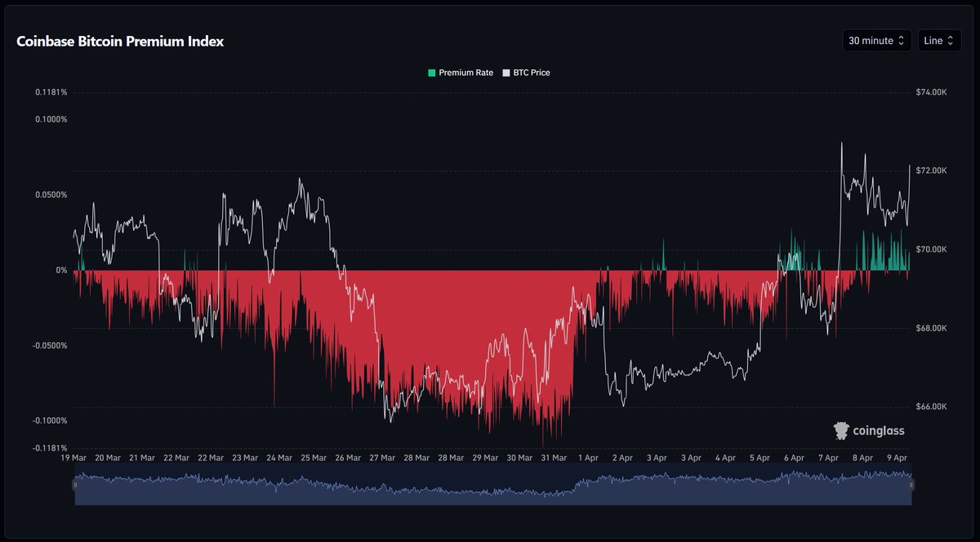Click the -0.0500% left axis label
This screenshot has height=542, width=980.
click(x=50, y=345)
